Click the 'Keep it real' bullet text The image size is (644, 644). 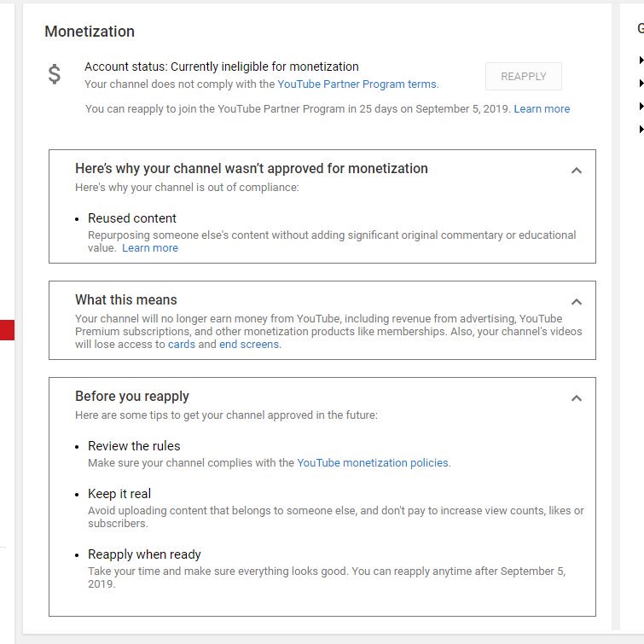[x=119, y=494]
